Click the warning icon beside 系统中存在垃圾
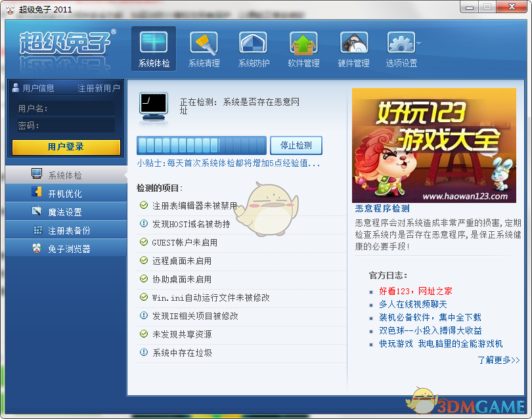 [144, 352]
